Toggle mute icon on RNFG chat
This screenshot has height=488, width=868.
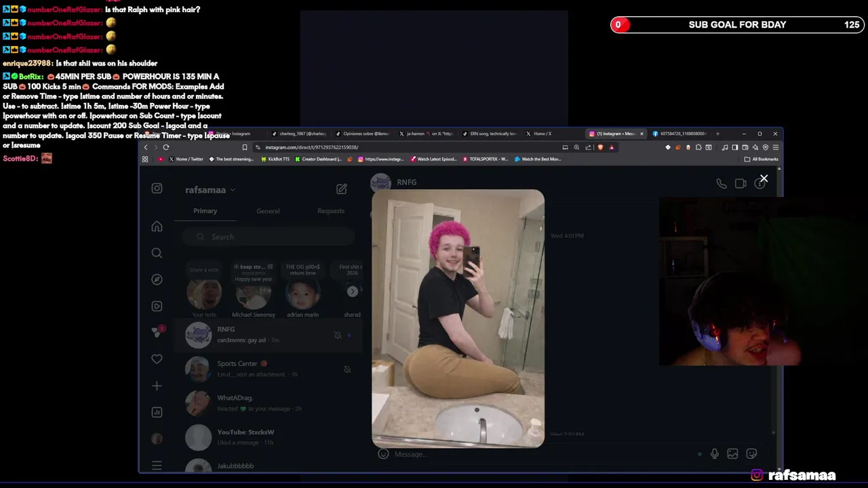click(338, 335)
